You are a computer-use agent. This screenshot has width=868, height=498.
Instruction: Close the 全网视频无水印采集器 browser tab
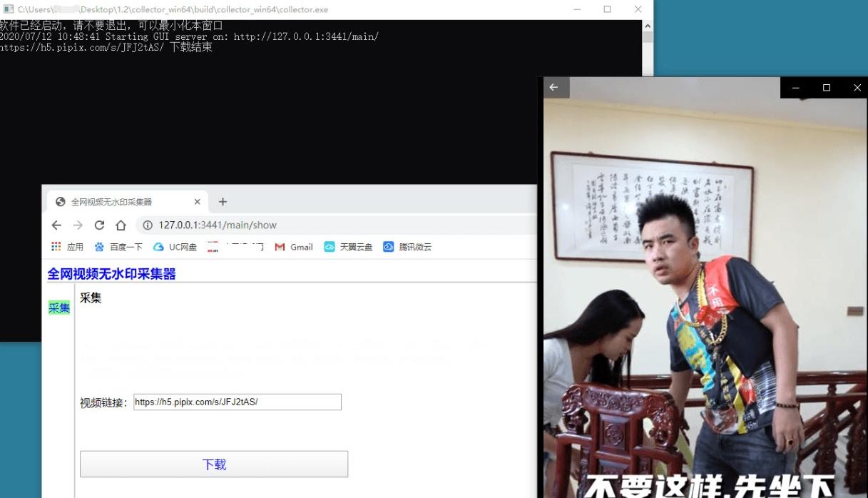(x=198, y=202)
